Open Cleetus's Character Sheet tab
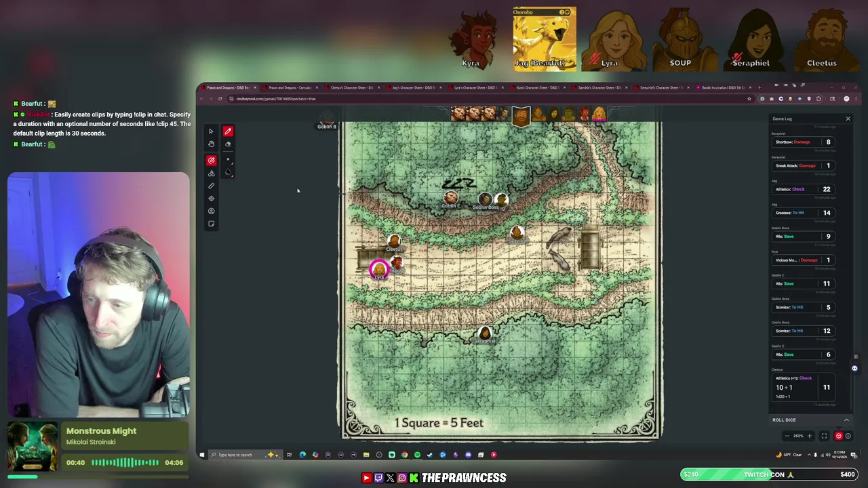The height and width of the screenshot is (488, 868). tap(352, 87)
